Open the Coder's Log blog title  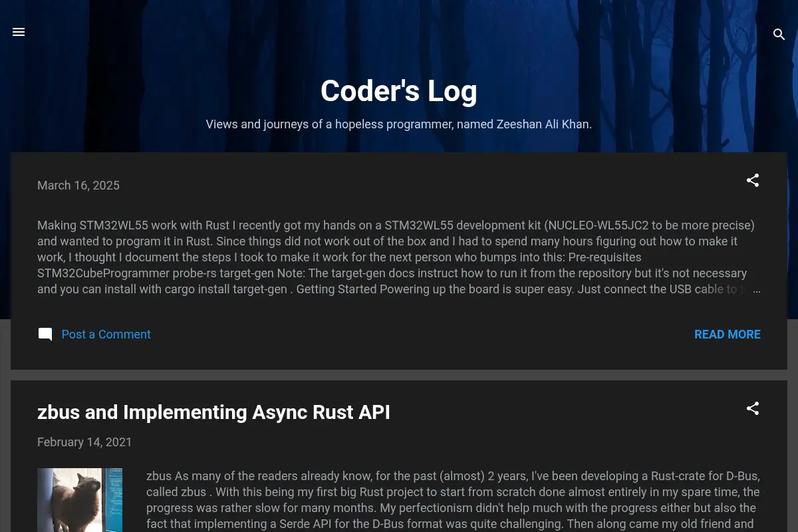(399, 91)
